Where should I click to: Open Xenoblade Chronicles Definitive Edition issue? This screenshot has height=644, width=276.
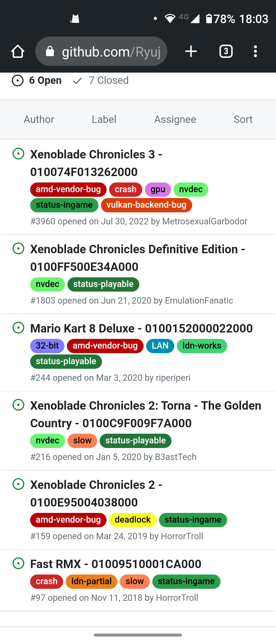coord(138,258)
